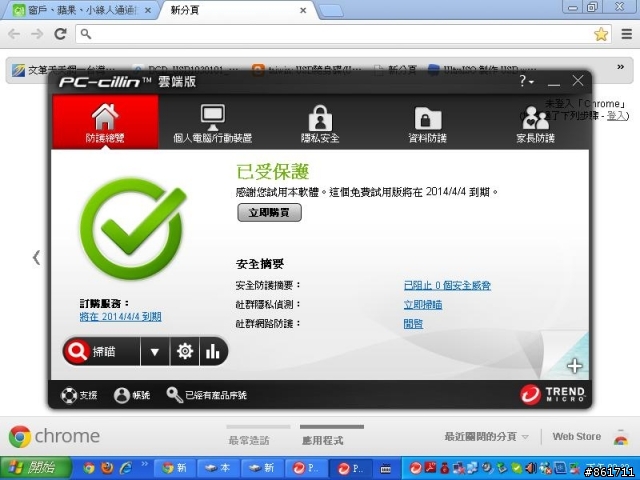
Task: Click the large green protected checkmark
Action: pos(133,229)
